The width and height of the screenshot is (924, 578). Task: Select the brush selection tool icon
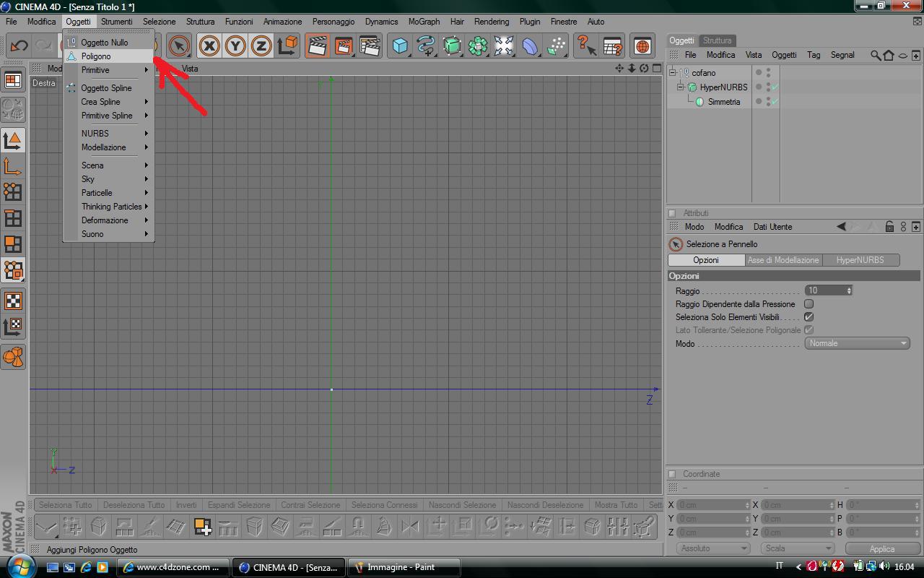tap(178, 46)
